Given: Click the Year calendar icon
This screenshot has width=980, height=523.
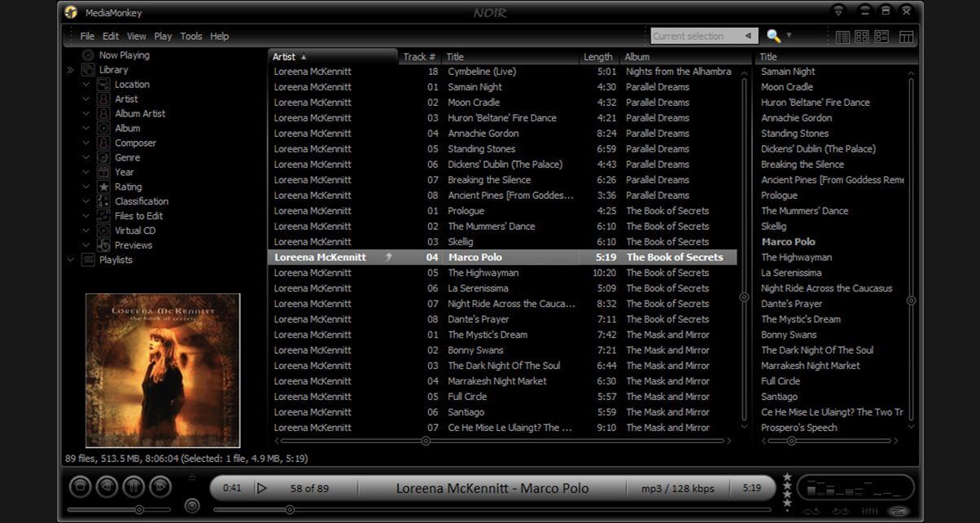Looking at the screenshot, I should click(x=103, y=173).
